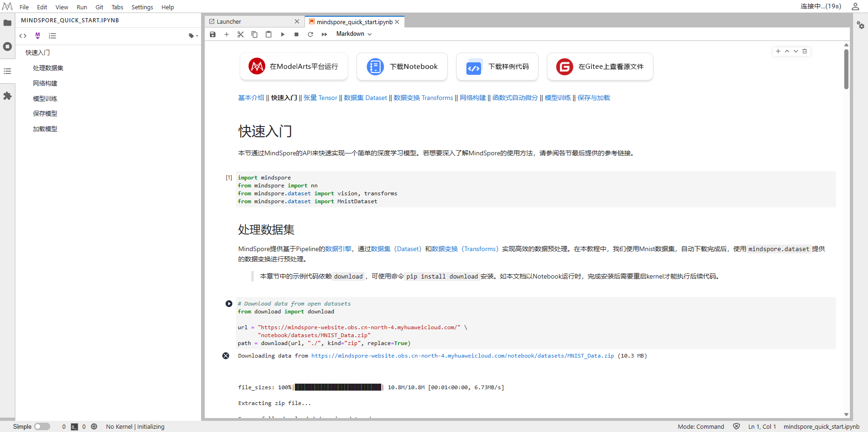Open the property inspector gears icon
Screen dimensions: 868x432
(x=861, y=25)
